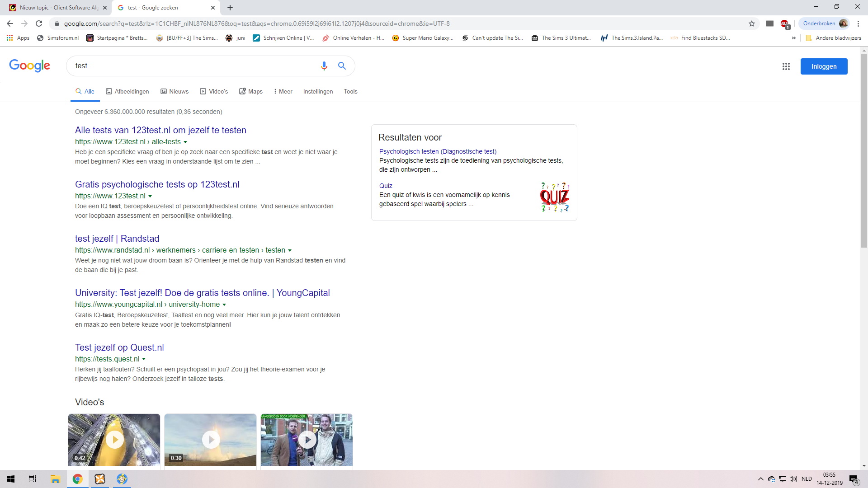Reload the page
This screenshot has height=488, width=868.
(39, 23)
